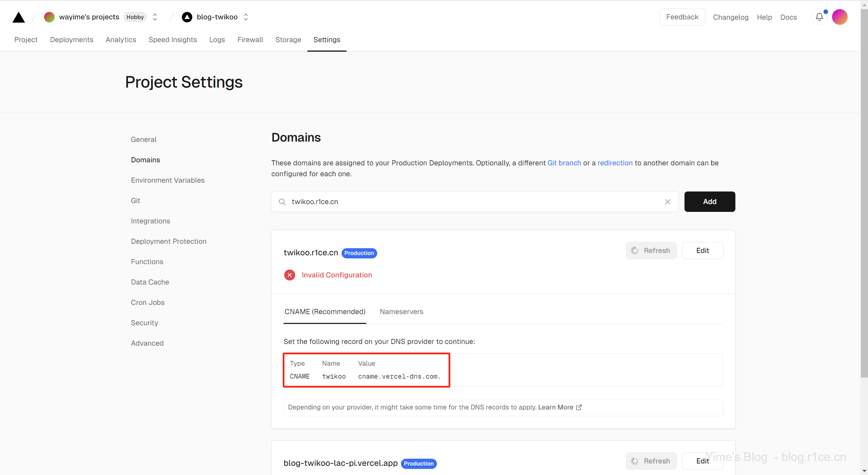The width and height of the screenshot is (868, 475).
Task: Clear the domain search field
Action: (x=667, y=202)
